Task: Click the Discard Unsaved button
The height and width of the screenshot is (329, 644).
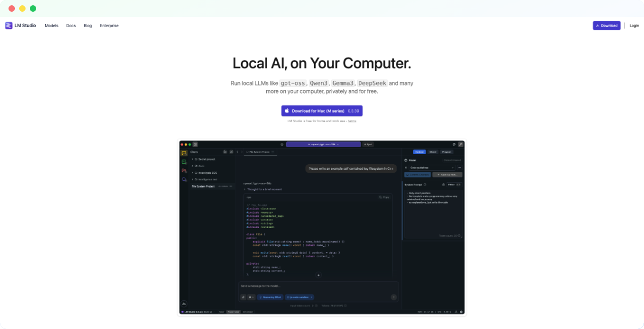Action: (x=452, y=160)
